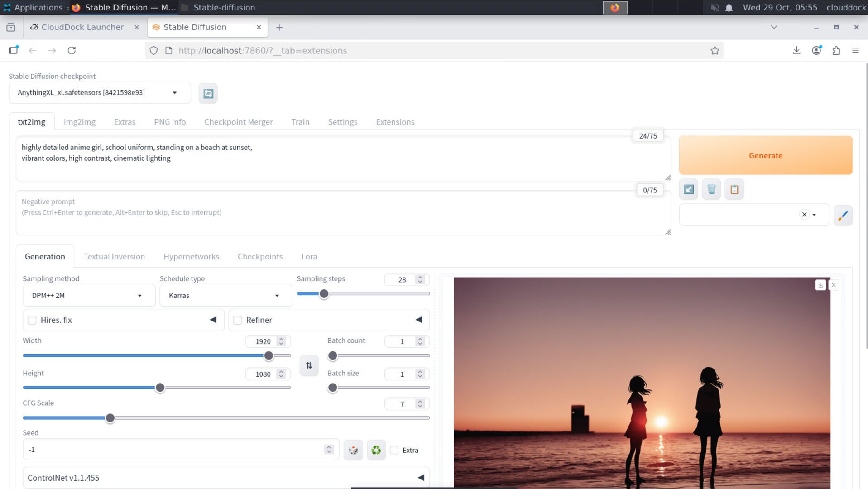
Task: Open the Lora tab
Action: pos(309,256)
